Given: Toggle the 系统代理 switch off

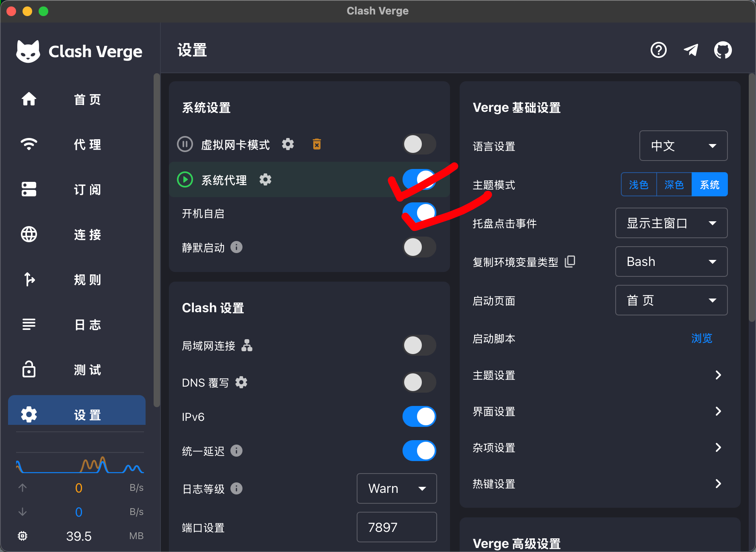Looking at the screenshot, I should (419, 179).
